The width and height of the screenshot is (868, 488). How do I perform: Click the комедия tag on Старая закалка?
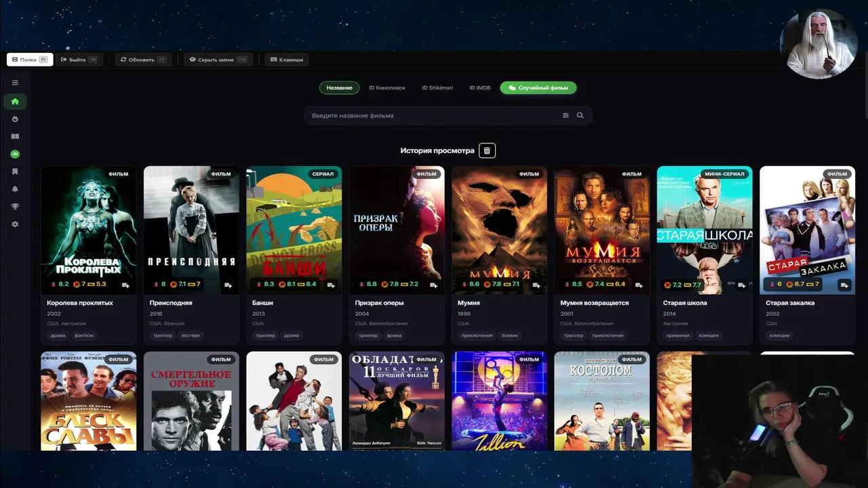(780, 335)
